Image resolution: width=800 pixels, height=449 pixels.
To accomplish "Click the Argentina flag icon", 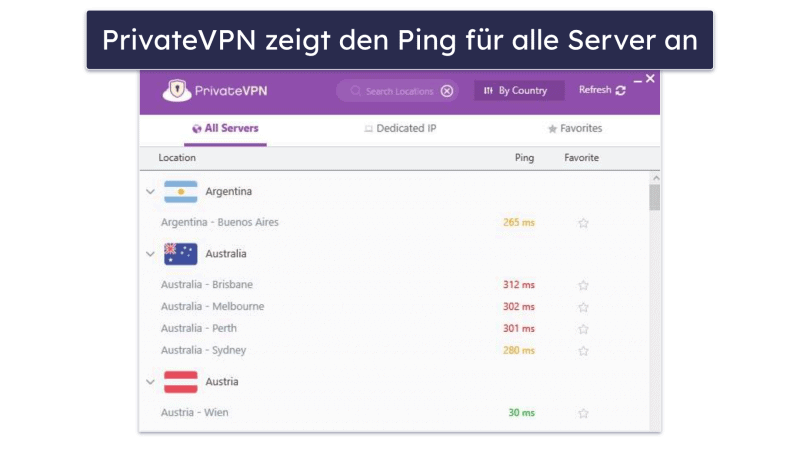I will (181, 192).
